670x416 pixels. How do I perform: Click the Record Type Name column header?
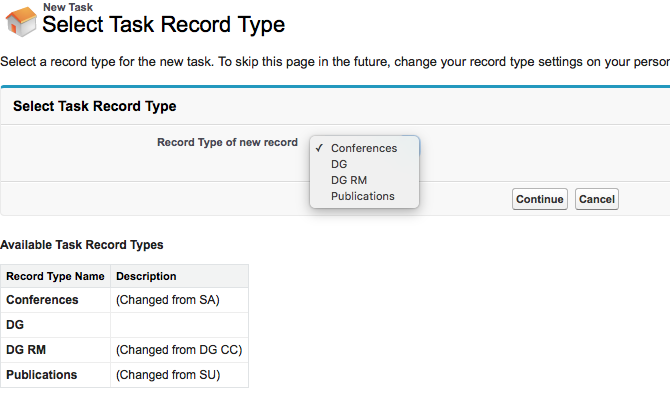pos(55,276)
